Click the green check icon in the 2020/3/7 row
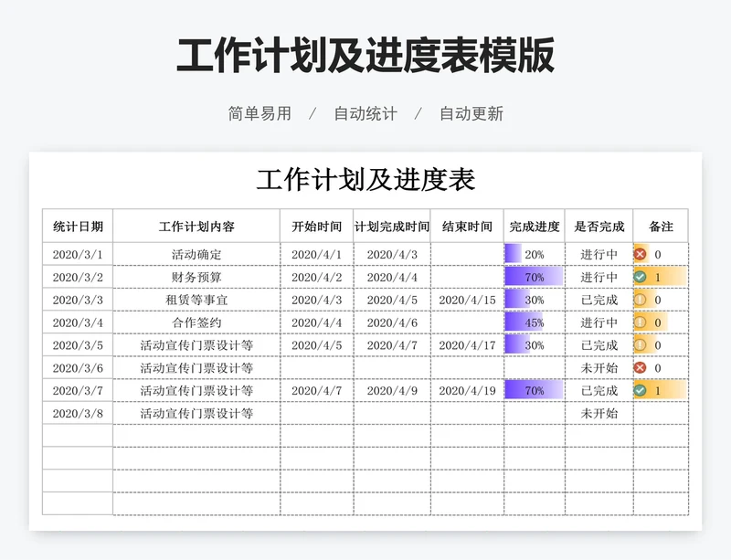 [x=641, y=390]
